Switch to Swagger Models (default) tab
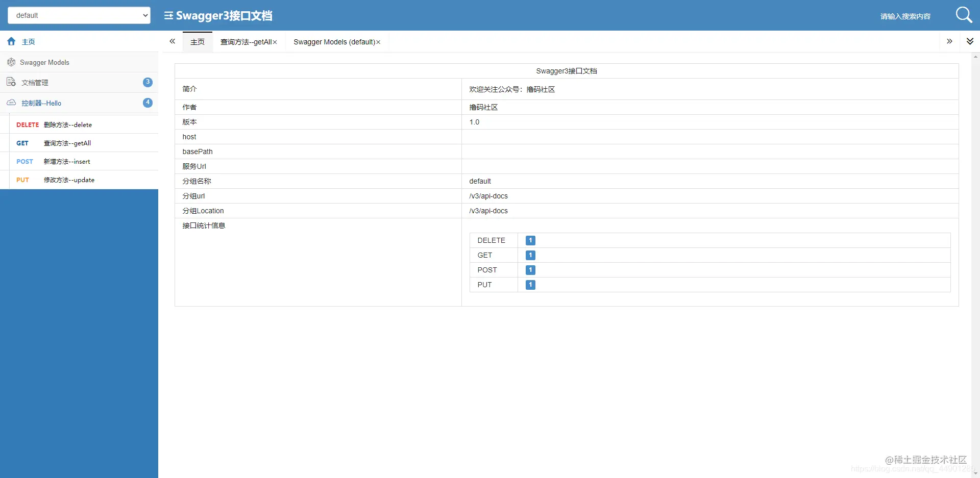Image resolution: width=980 pixels, height=478 pixels. pyautogui.click(x=334, y=42)
